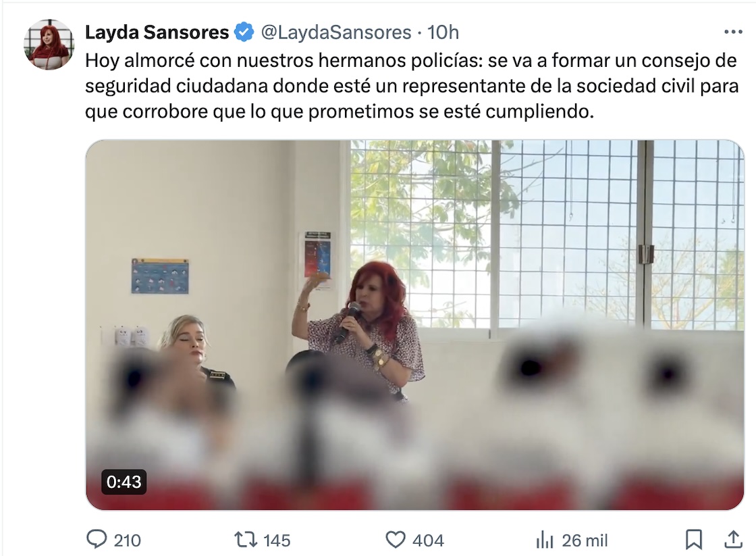756x556 pixels.
Task: Bookmark this tweet
Action: 694,540
